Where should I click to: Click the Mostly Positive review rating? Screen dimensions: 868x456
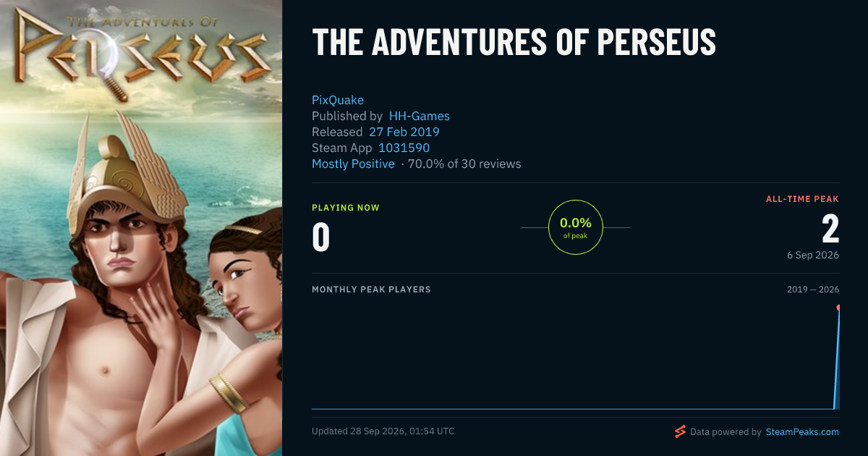click(x=353, y=164)
